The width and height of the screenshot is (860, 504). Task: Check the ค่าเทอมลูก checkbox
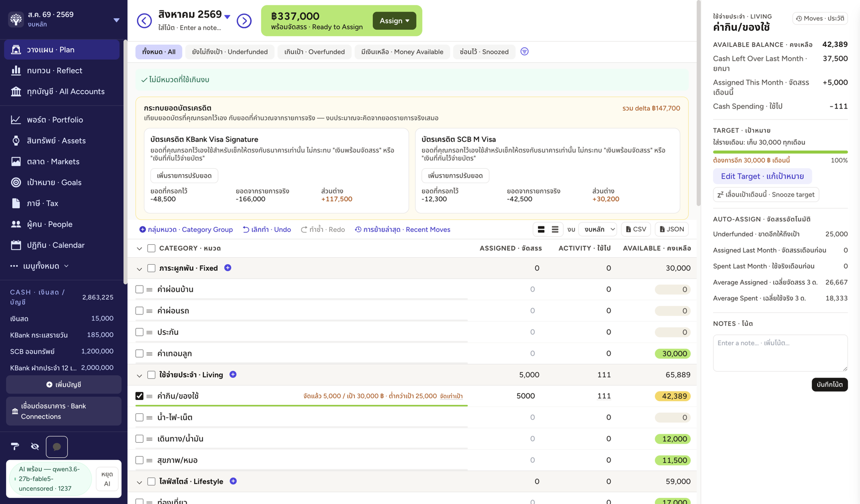(139, 353)
